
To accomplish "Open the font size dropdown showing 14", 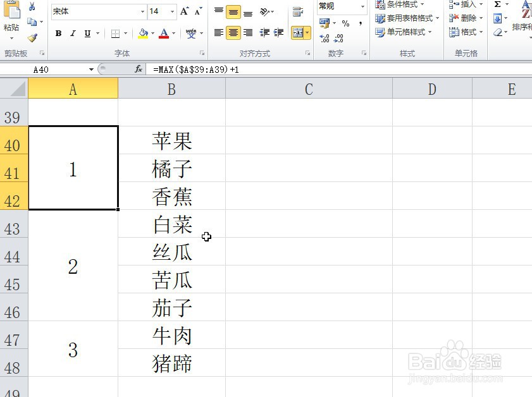I will tap(172, 11).
